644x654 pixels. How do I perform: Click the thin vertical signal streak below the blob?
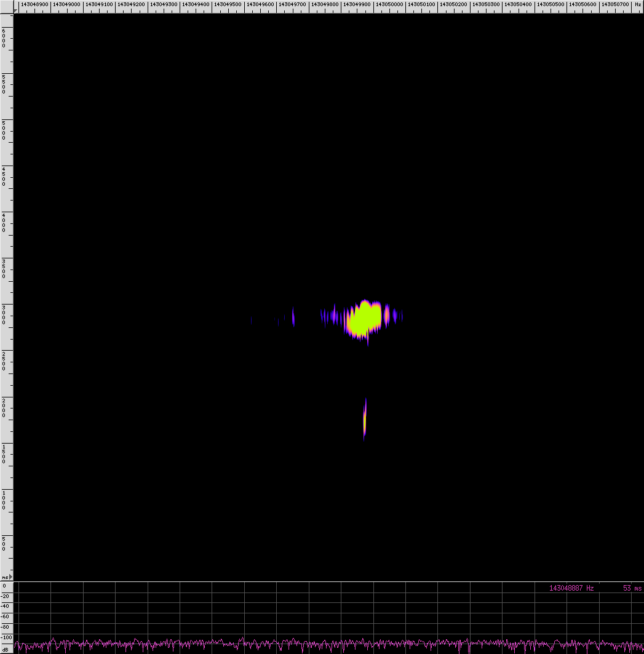tap(365, 419)
